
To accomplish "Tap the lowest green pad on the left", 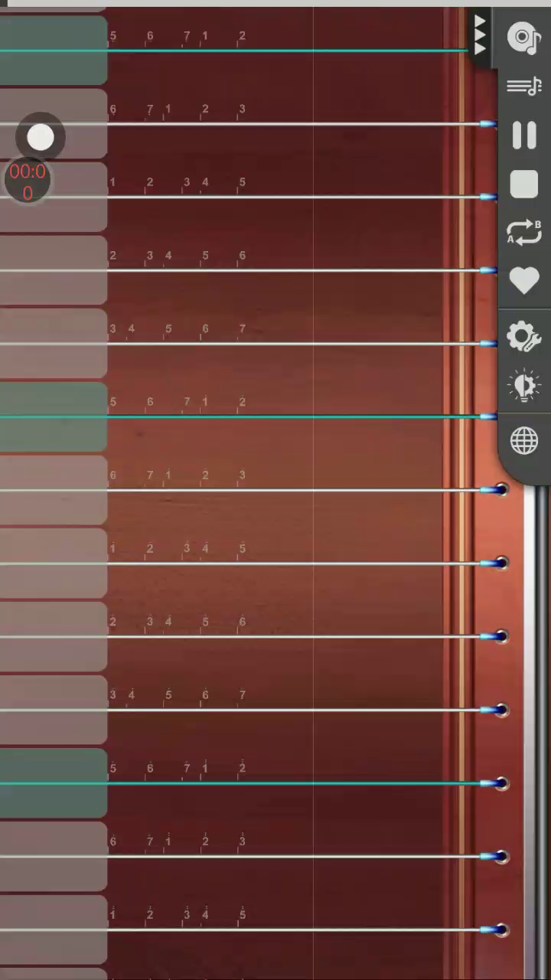I will pos(54,782).
